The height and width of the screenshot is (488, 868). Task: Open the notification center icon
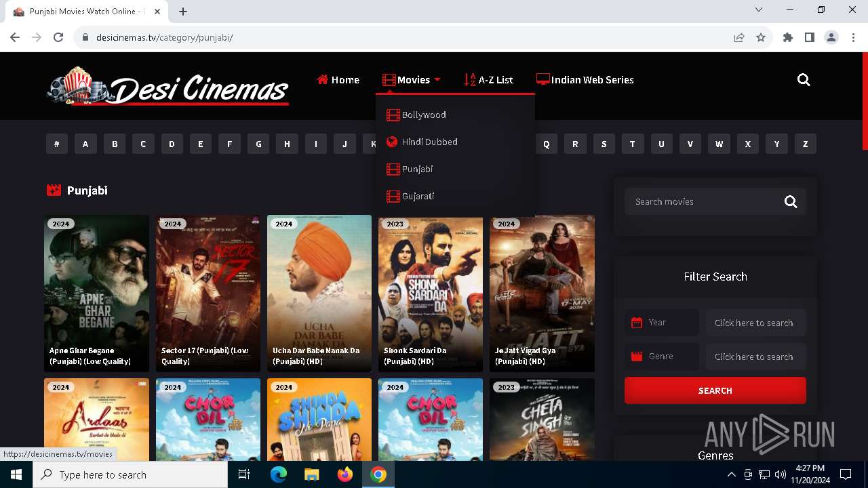click(x=846, y=474)
